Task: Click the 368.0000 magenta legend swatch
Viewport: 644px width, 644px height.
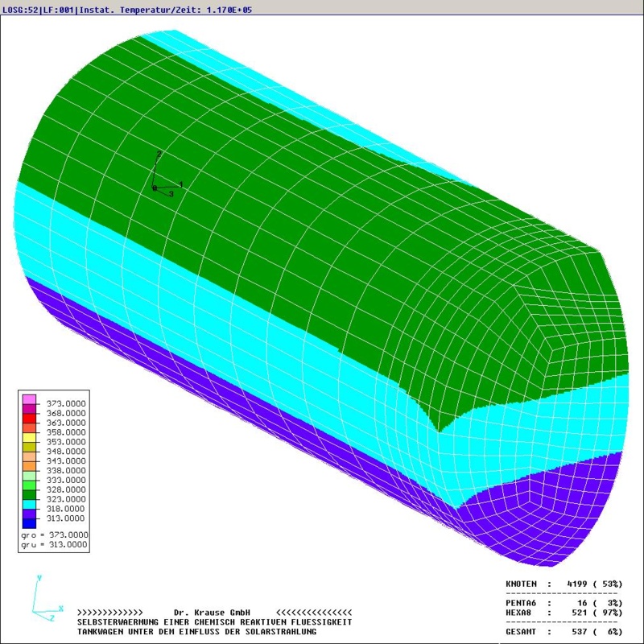Action: point(29,409)
